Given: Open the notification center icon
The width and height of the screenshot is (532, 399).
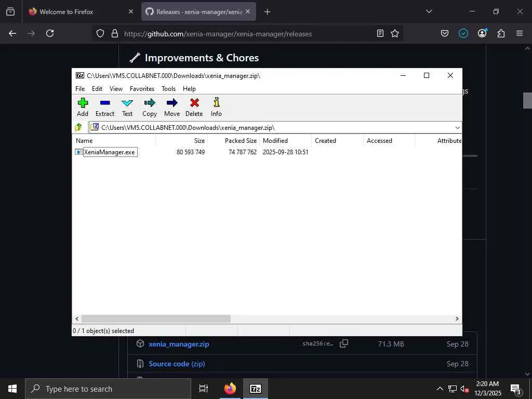Looking at the screenshot, I should tap(516, 389).
